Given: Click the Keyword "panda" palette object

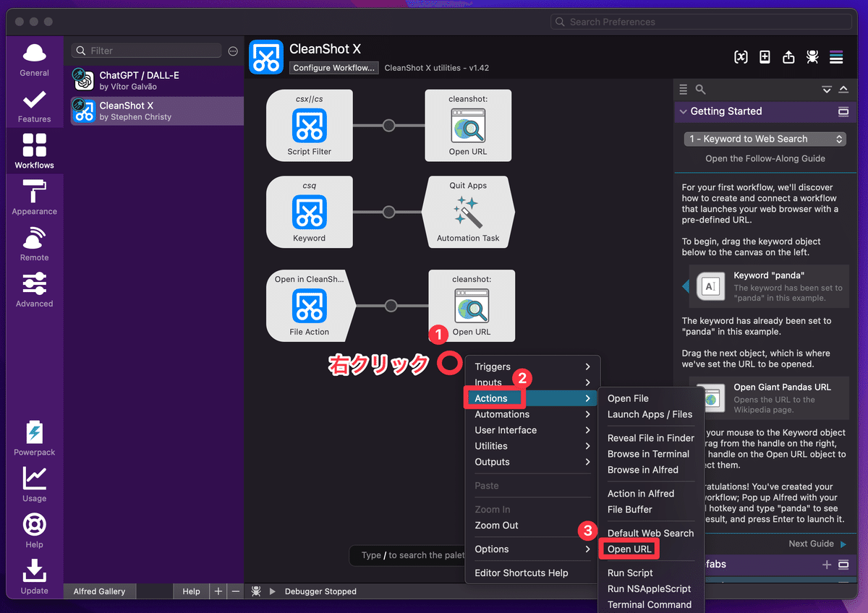Looking at the screenshot, I should click(x=770, y=287).
